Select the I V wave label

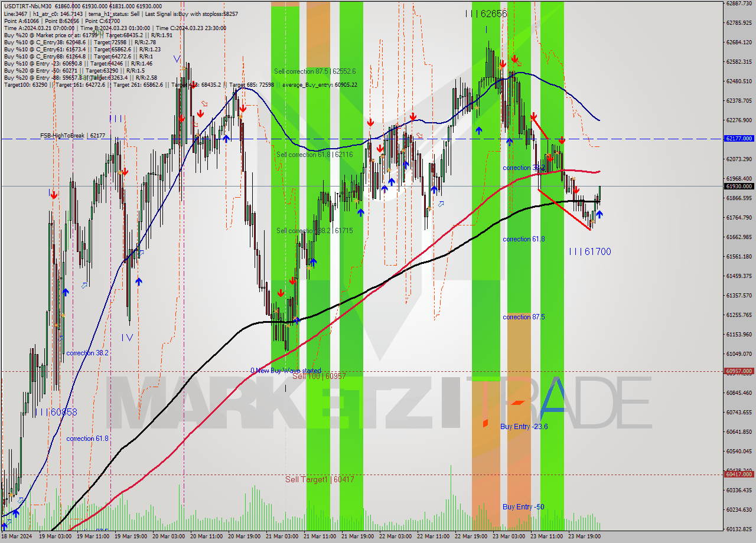point(127,337)
